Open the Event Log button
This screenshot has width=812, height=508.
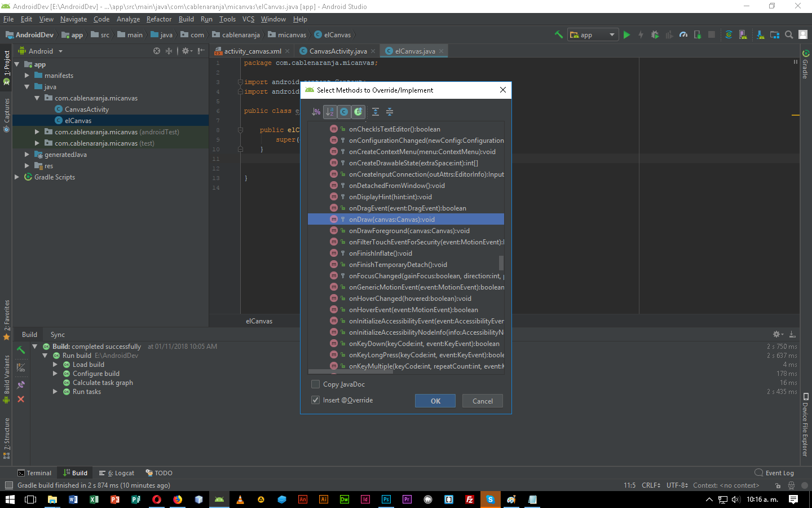click(x=774, y=473)
